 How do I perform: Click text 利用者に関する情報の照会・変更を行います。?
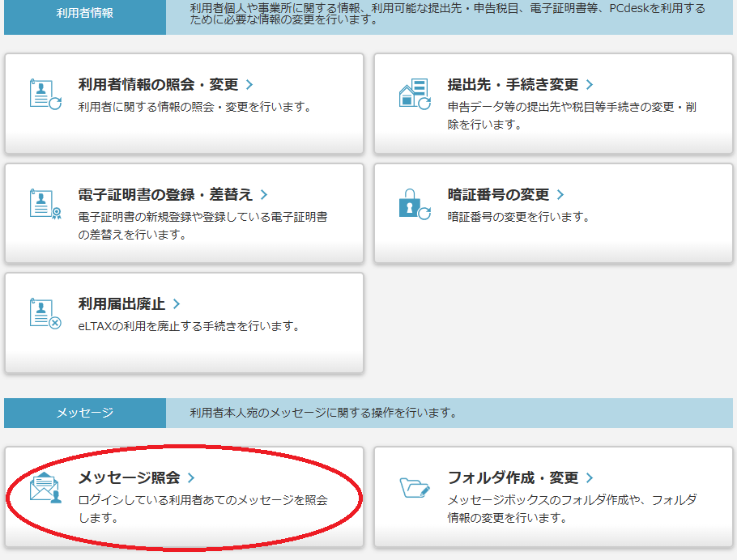click(195, 107)
